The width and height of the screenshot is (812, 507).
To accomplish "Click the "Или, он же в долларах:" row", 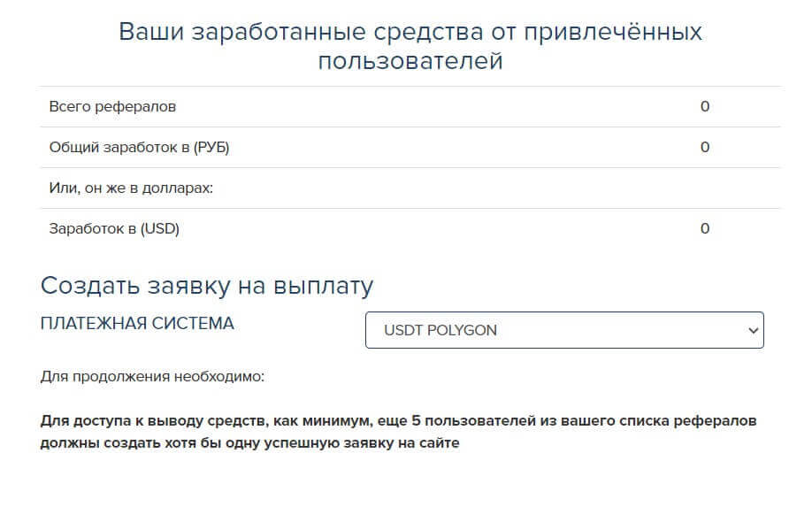I will click(x=132, y=188).
